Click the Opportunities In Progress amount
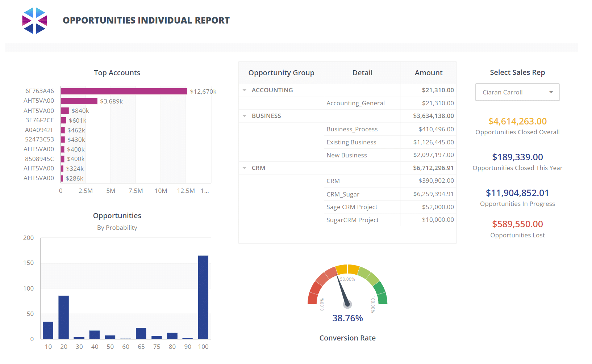This screenshot has width=592, height=364. [517, 193]
